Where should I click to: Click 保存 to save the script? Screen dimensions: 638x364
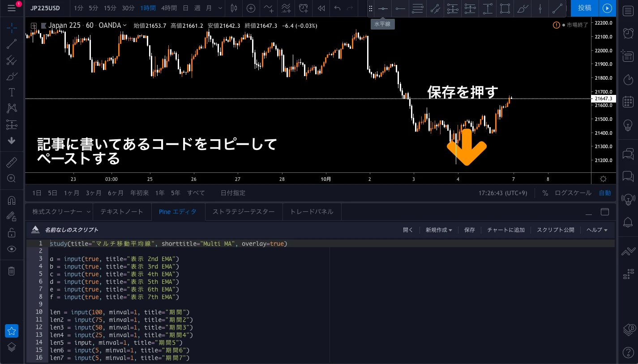coord(469,230)
